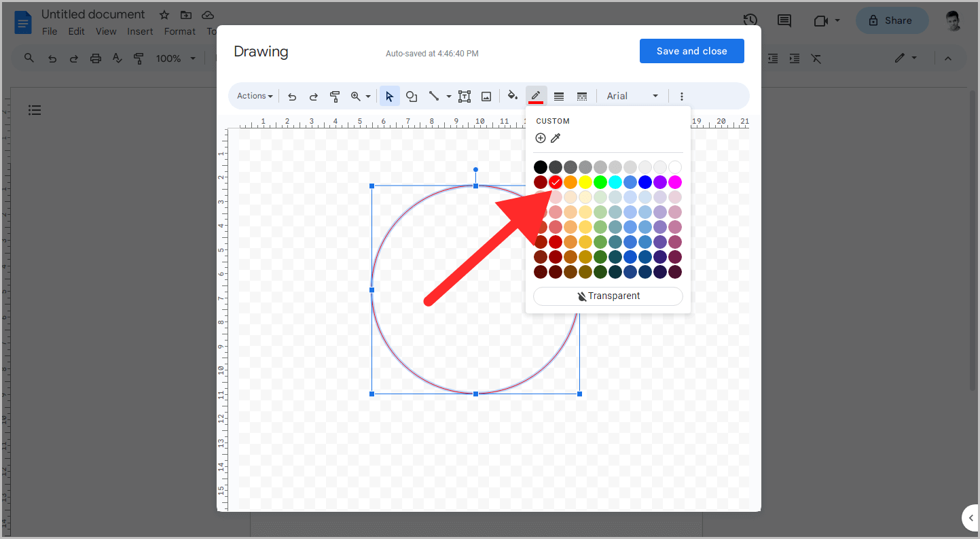Open the Format menu
Screen dimensions: 980x539
tap(179, 31)
